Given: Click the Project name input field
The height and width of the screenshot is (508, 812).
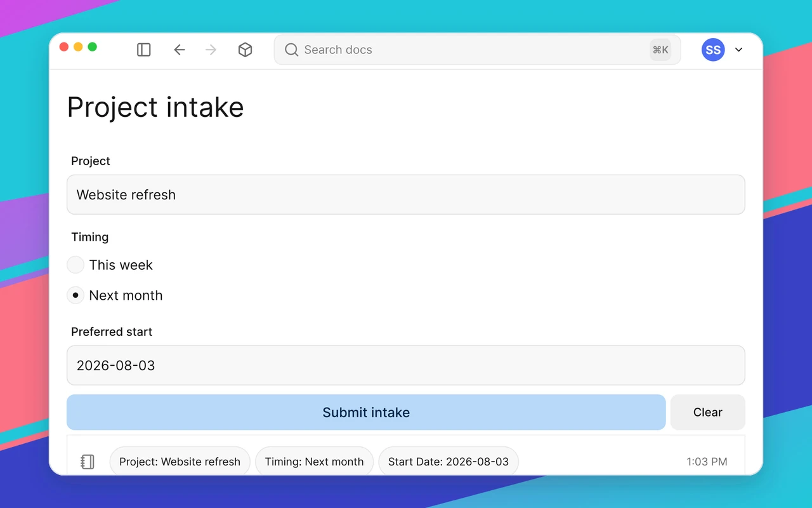Looking at the screenshot, I should coord(406,194).
